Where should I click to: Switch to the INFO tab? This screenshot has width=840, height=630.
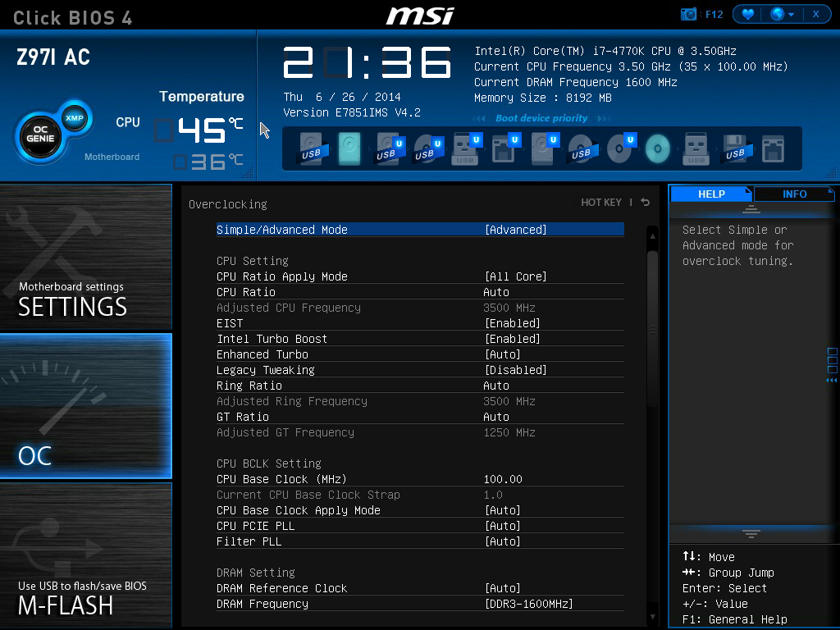794,194
